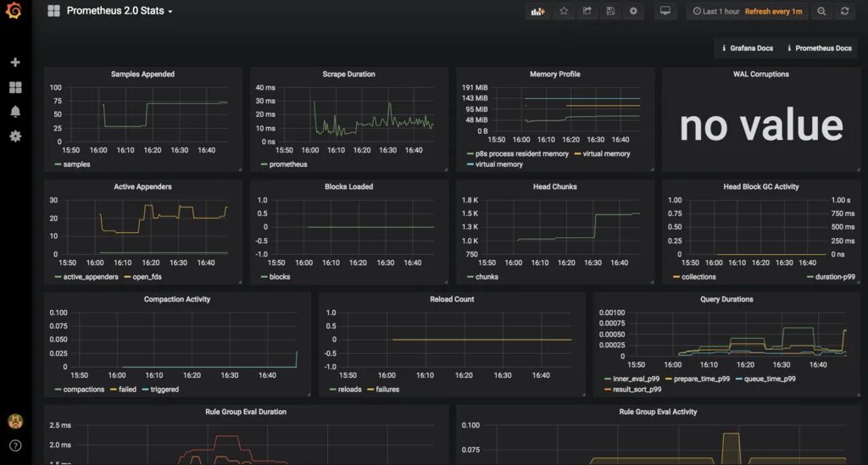Open the WAL Corruptions panel title menu
The height and width of the screenshot is (465, 868).
pos(761,74)
